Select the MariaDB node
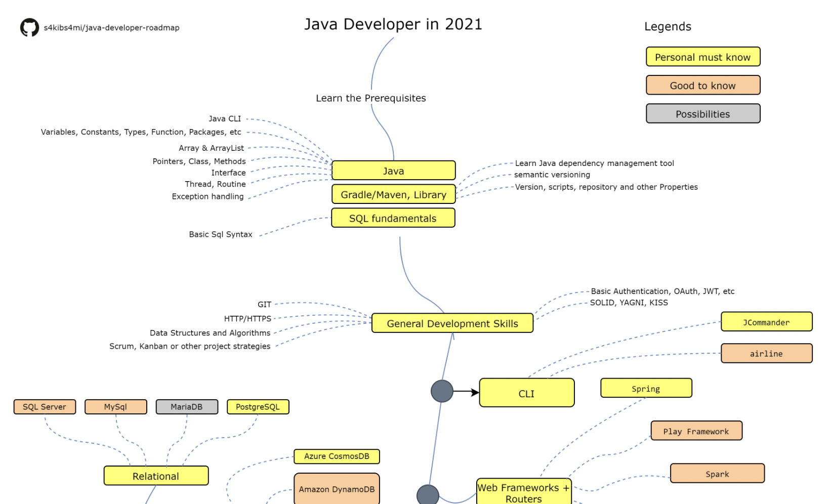The height and width of the screenshot is (504, 831). (x=187, y=407)
